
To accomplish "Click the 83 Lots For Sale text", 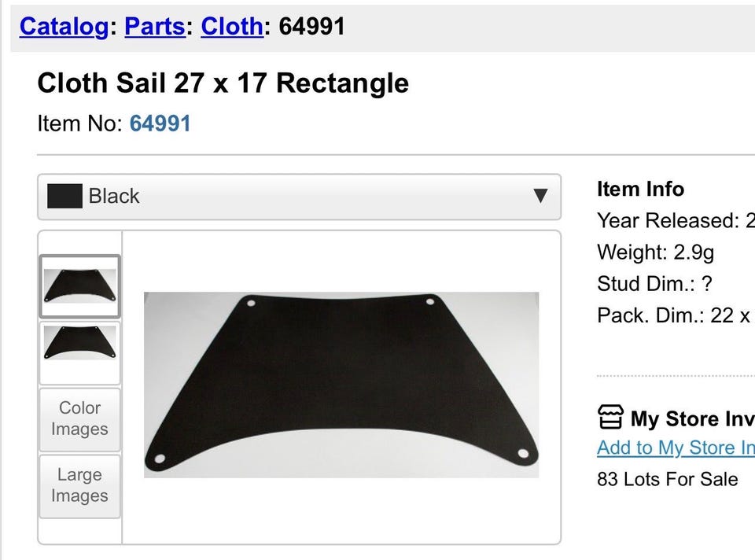I will point(667,479).
